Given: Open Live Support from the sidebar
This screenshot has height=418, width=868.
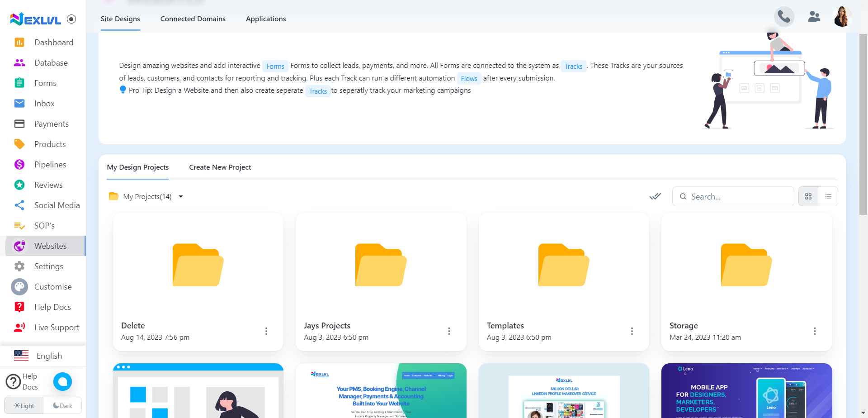Looking at the screenshot, I should [x=57, y=327].
